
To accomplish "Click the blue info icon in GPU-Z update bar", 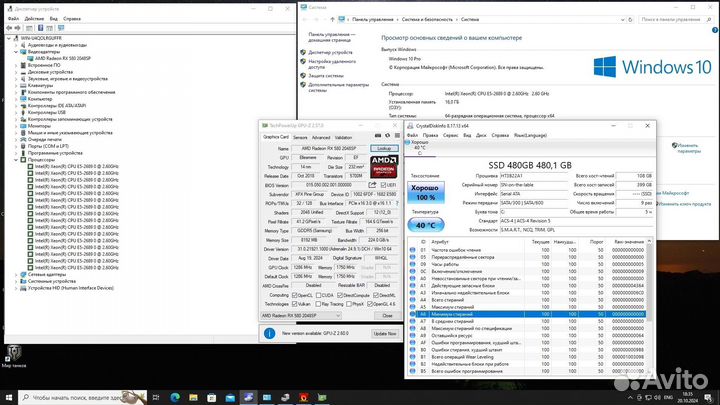I will coord(270,333).
